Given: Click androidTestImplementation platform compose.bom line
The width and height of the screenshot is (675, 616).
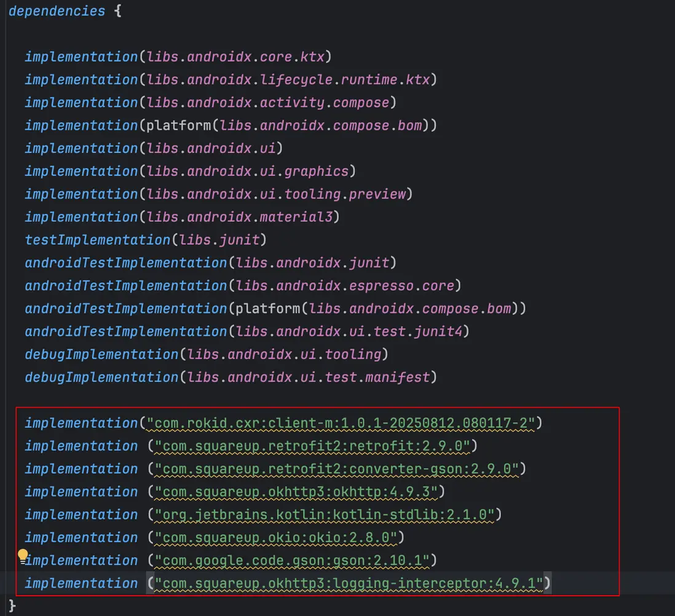Looking at the screenshot, I should (275, 308).
